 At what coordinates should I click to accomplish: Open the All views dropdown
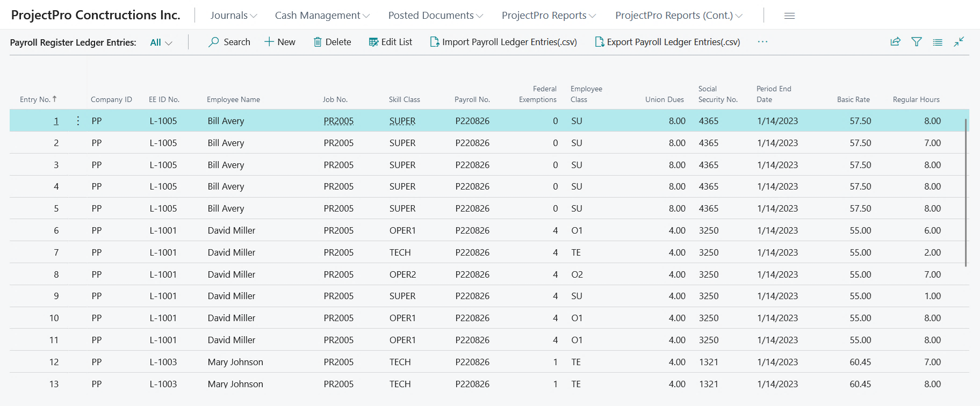[x=161, y=42]
